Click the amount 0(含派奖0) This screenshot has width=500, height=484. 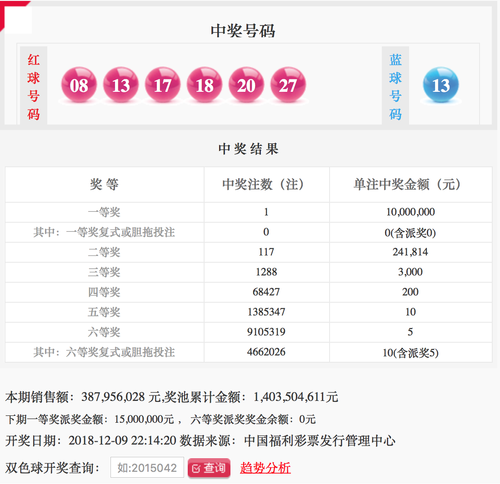pyautogui.click(x=410, y=233)
